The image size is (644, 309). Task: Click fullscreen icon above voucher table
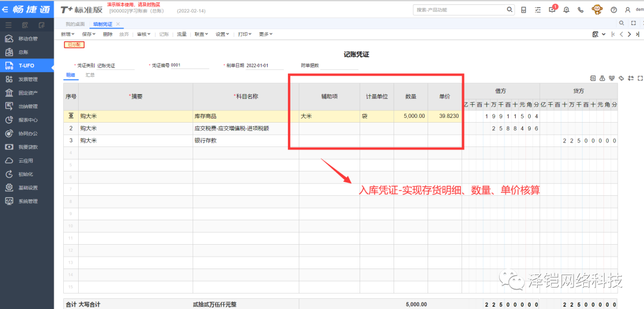coord(640,78)
